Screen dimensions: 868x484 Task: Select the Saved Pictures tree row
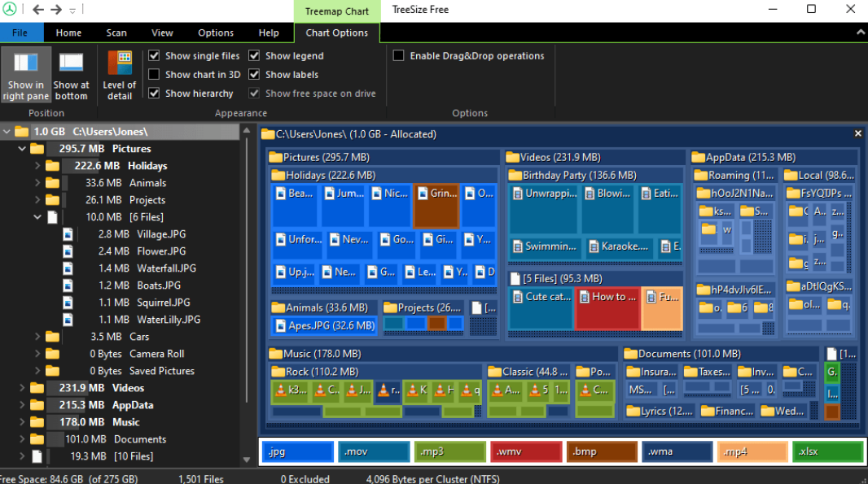[121, 371]
